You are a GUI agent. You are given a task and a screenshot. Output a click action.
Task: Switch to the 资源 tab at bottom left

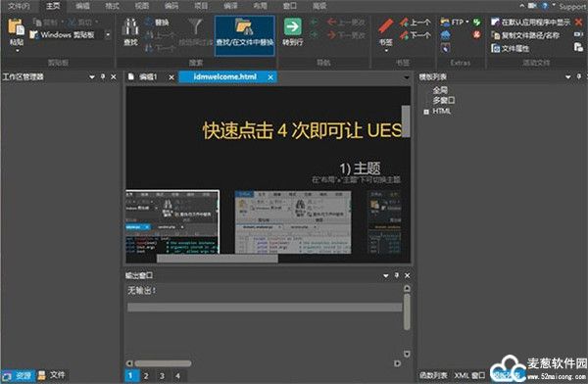pyautogui.click(x=19, y=375)
